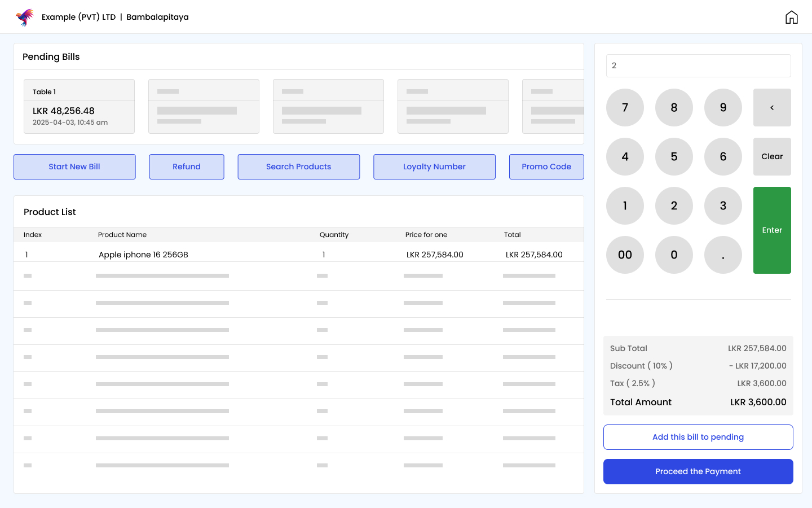Proceed the Payment

(698, 471)
